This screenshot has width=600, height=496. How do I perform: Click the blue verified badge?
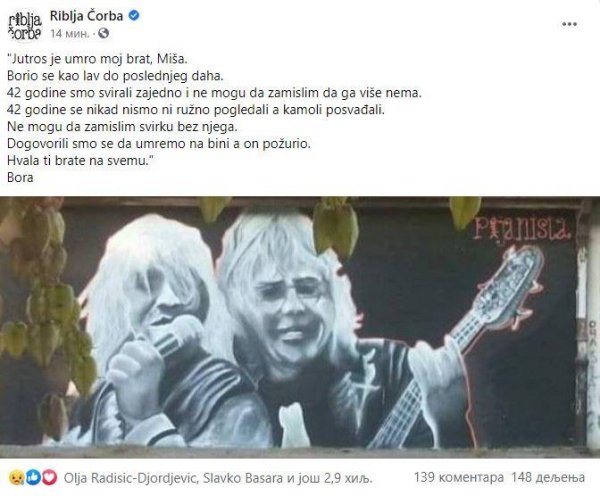pos(134,16)
